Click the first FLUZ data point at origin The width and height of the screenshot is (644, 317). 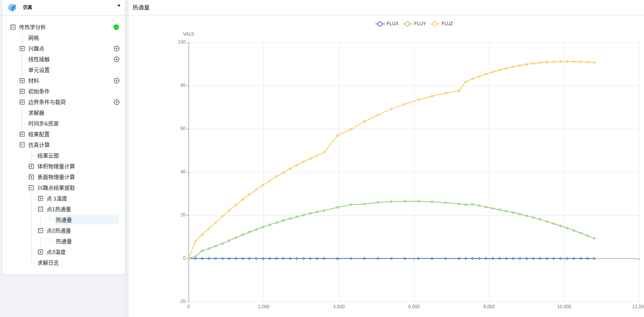point(189,258)
